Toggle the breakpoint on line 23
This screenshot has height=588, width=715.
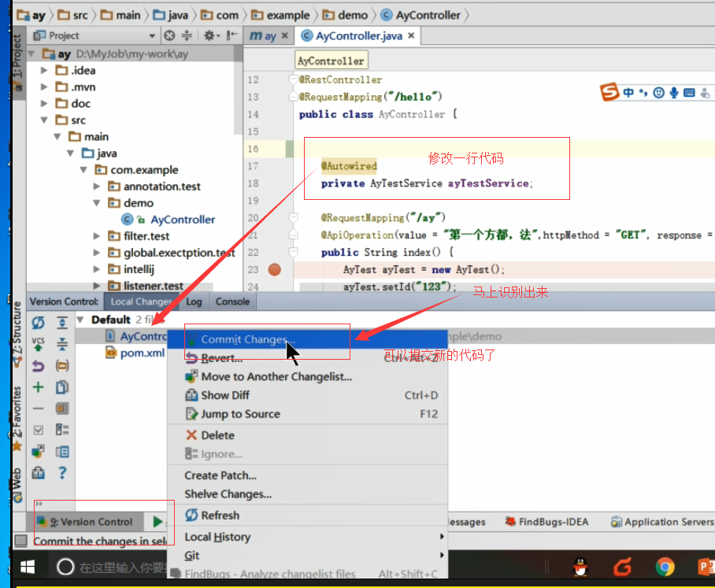pyautogui.click(x=275, y=269)
